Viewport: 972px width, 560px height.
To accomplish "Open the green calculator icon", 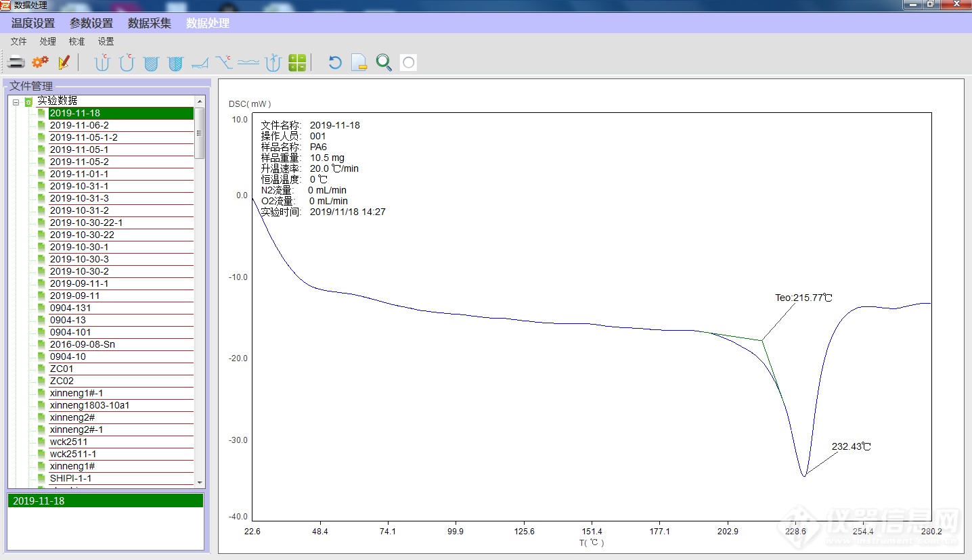I will click(297, 63).
